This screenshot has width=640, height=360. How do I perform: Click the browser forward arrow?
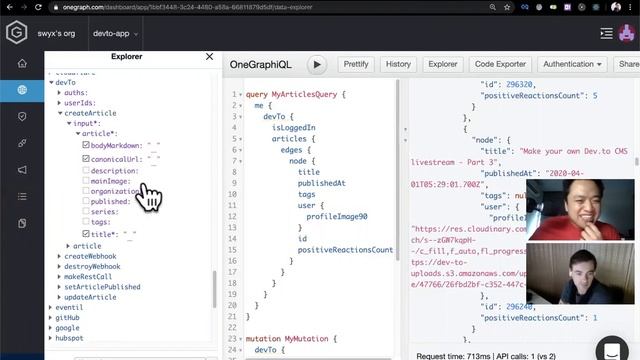24,7
